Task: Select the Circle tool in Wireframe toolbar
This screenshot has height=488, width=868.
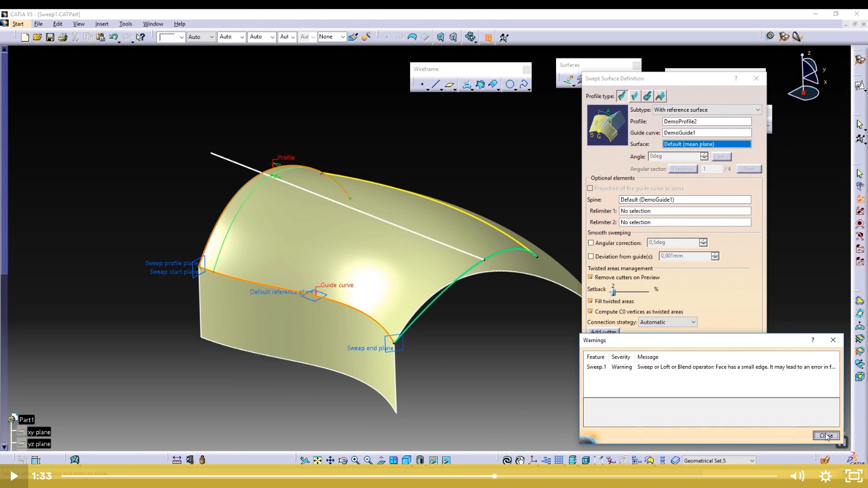Action: tap(509, 84)
